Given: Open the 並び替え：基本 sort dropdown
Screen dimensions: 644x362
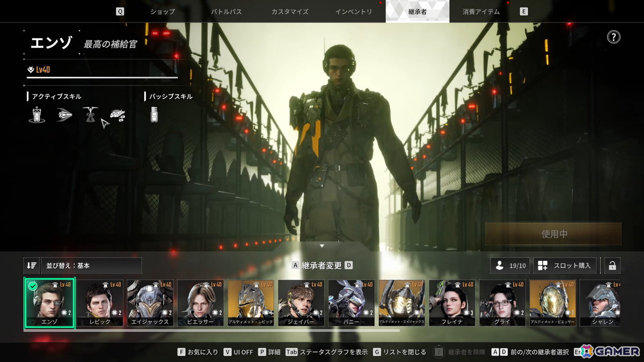Looking at the screenshot, I should (x=91, y=265).
